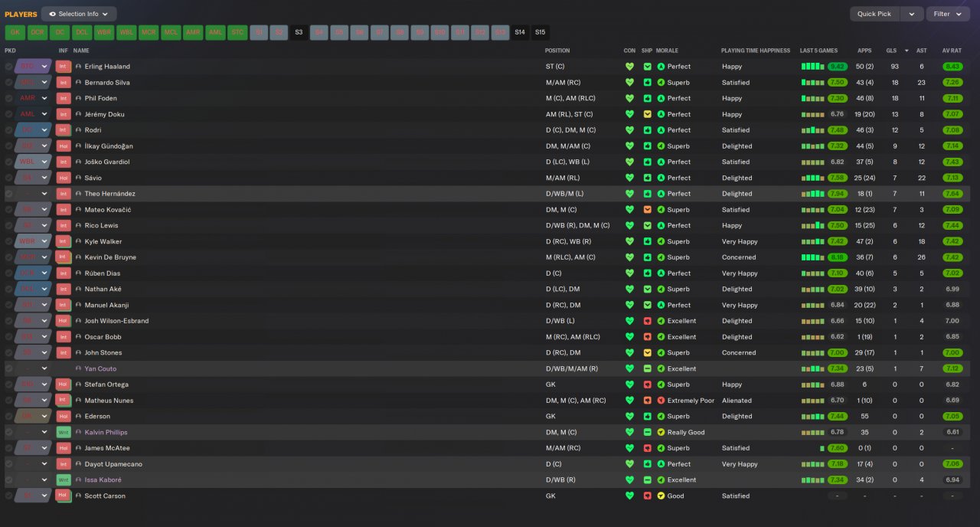The width and height of the screenshot is (980, 527).
Task: Sort by GLS column header
Action: click(x=891, y=51)
